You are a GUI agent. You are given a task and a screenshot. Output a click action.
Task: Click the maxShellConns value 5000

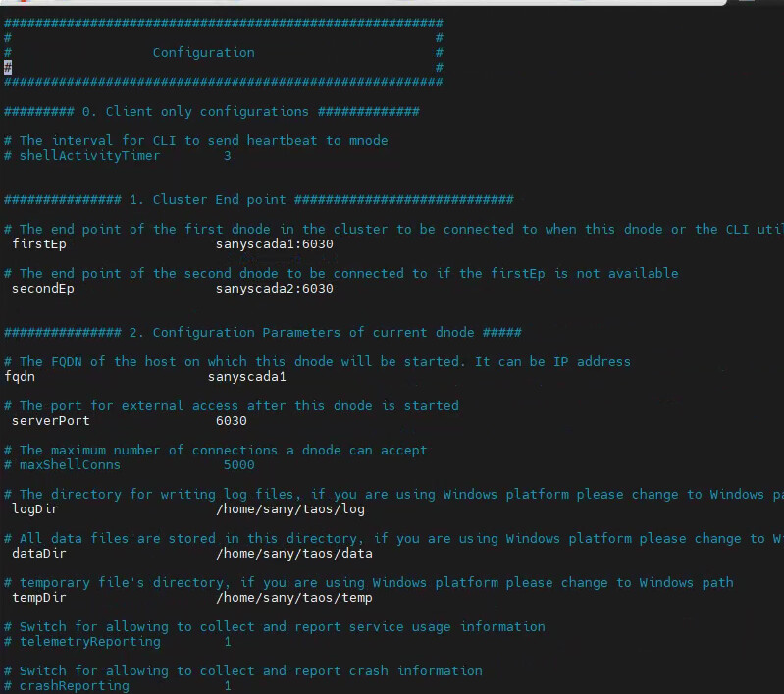click(x=238, y=465)
